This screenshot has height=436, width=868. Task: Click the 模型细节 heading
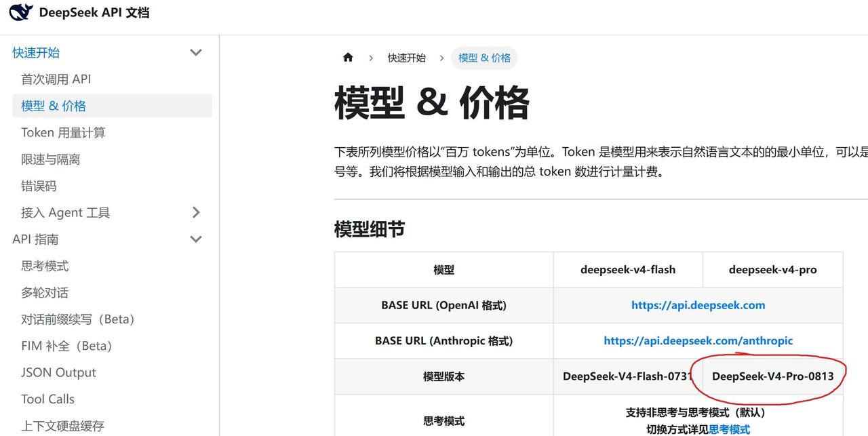(x=369, y=229)
